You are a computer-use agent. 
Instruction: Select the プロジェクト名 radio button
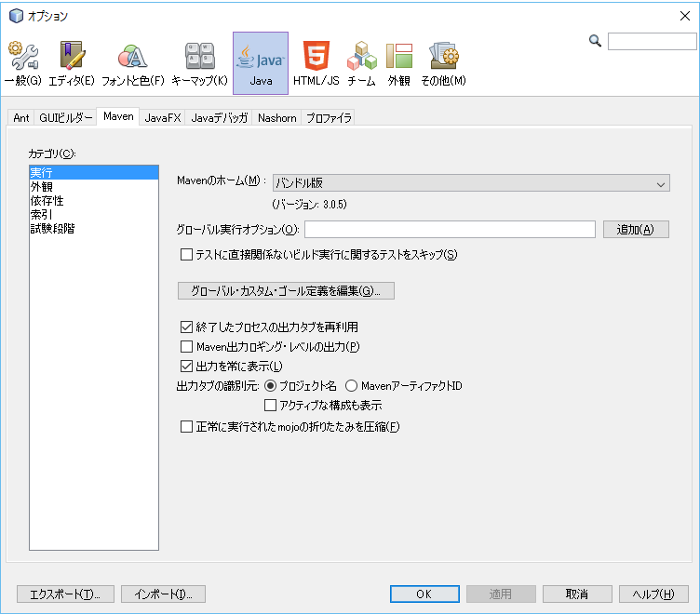tap(271, 385)
